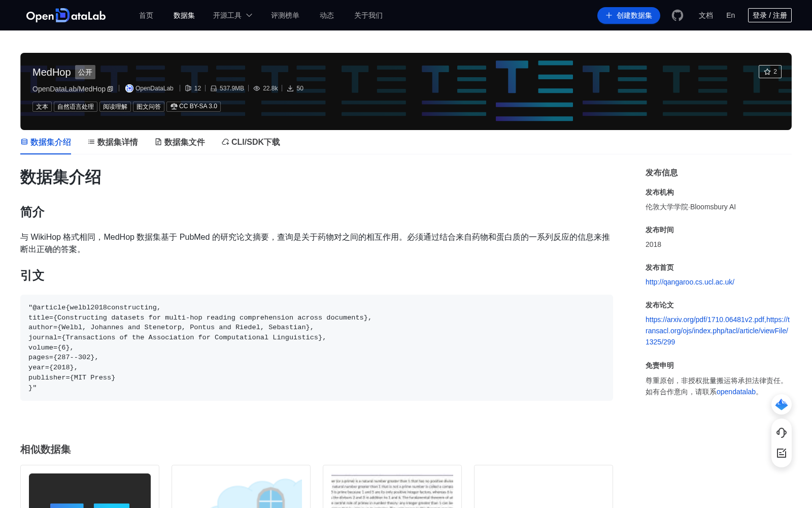Open the cloud similar dataset thumbnail
812x508 pixels.
pyautogui.click(x=241, y=491)
